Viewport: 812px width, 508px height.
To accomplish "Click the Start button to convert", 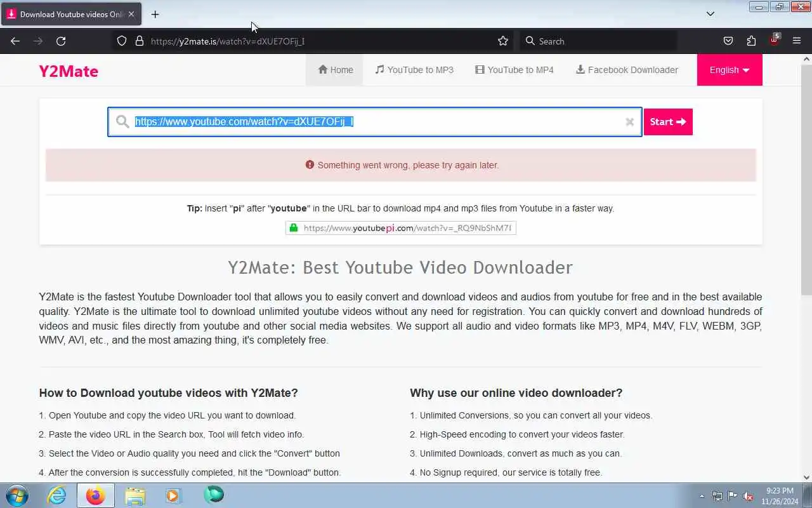I will [668, 122].
